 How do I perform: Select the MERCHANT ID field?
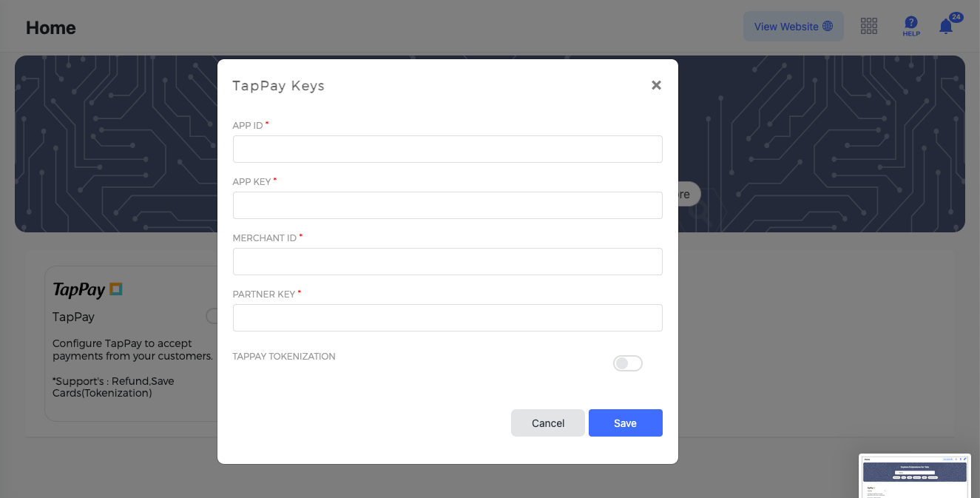click(x=447, y=261)
